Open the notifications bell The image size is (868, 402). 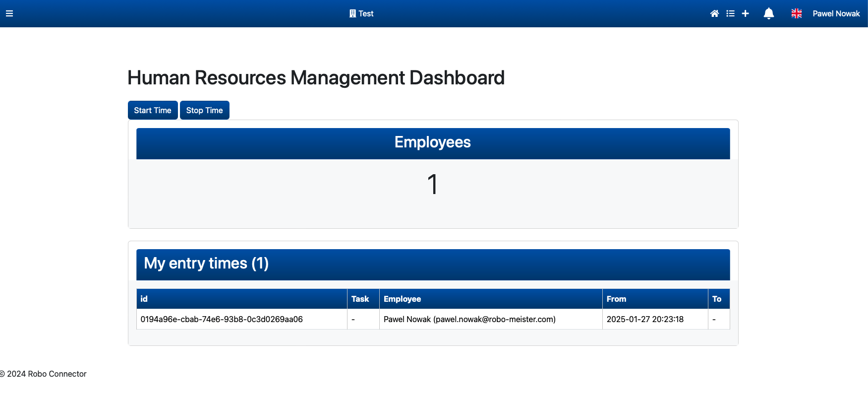[x=769, y=13]
